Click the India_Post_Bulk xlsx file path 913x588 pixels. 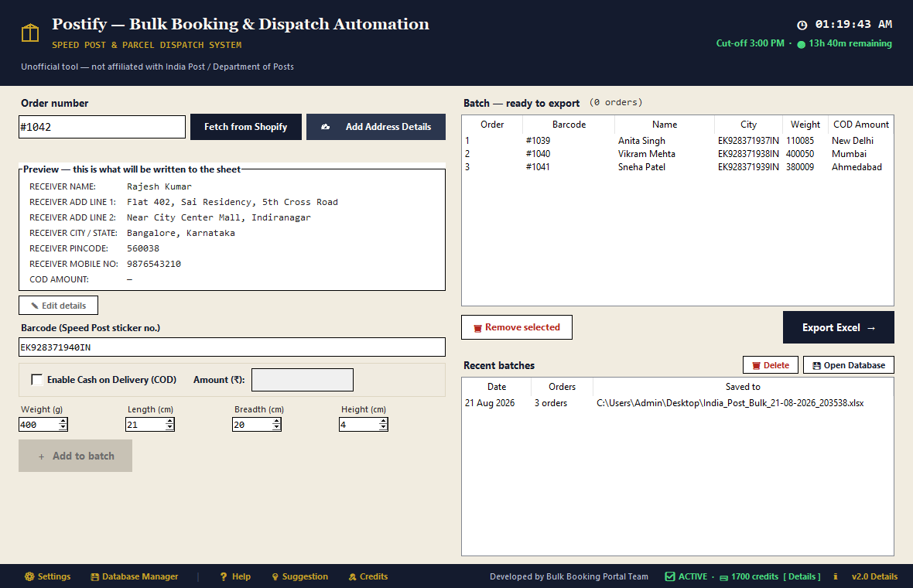pos(730,403)
